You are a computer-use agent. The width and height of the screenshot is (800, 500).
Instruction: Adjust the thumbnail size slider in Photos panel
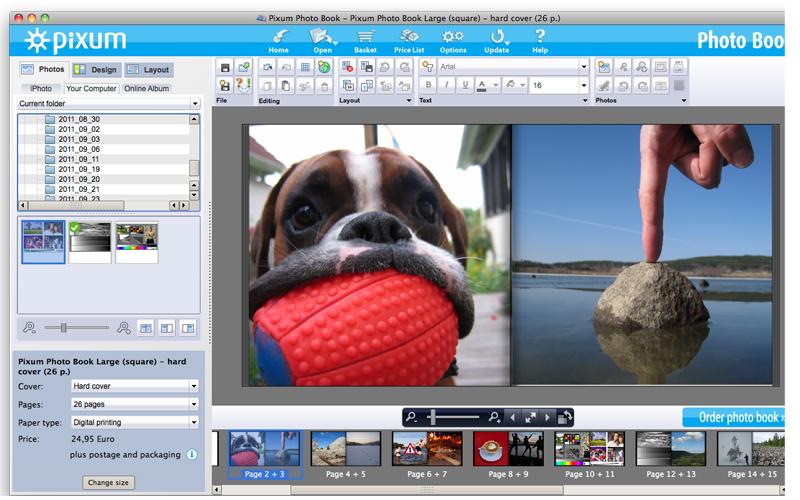[62, 327]
